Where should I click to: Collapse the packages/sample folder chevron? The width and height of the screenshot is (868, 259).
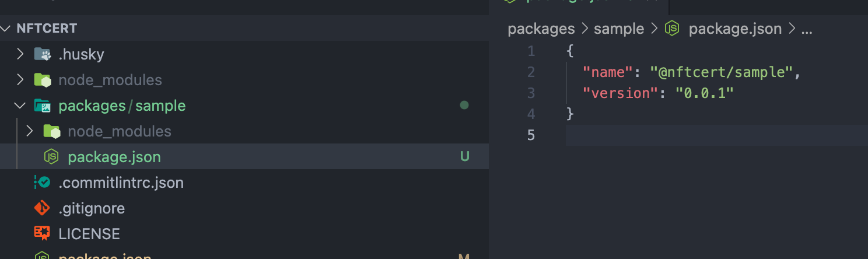pyautogui.click(x=20, y=106)
